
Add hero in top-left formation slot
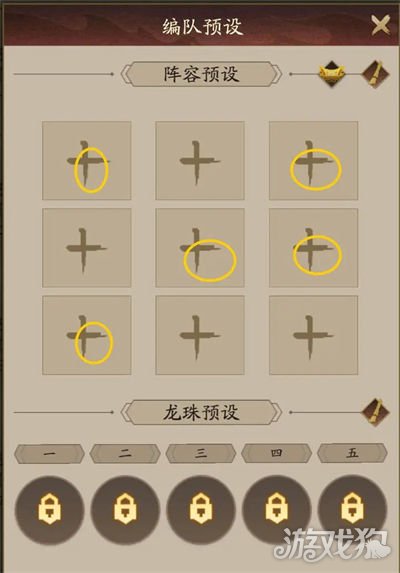[x=87, y=161]
